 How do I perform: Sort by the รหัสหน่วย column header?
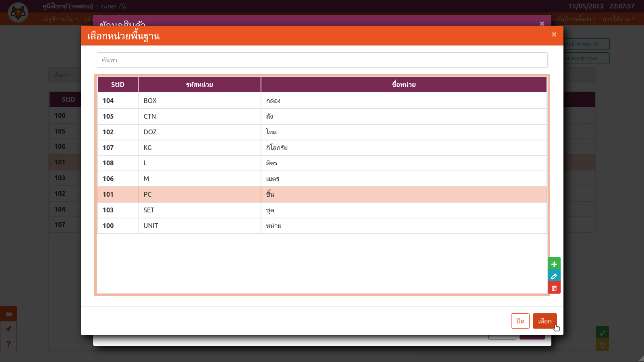[199, 84]
